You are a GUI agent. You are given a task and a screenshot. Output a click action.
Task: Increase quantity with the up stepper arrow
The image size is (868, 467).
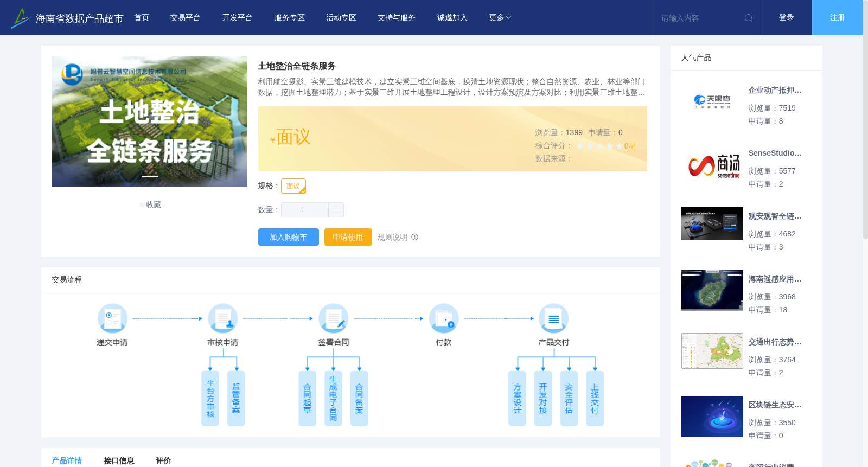coord(336,206)
